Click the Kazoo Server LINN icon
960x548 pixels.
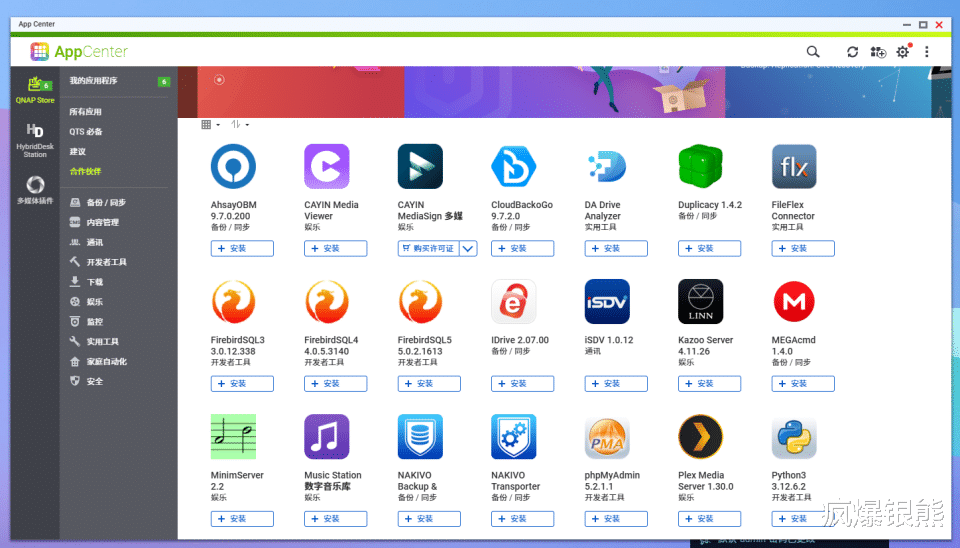point(700,302)
